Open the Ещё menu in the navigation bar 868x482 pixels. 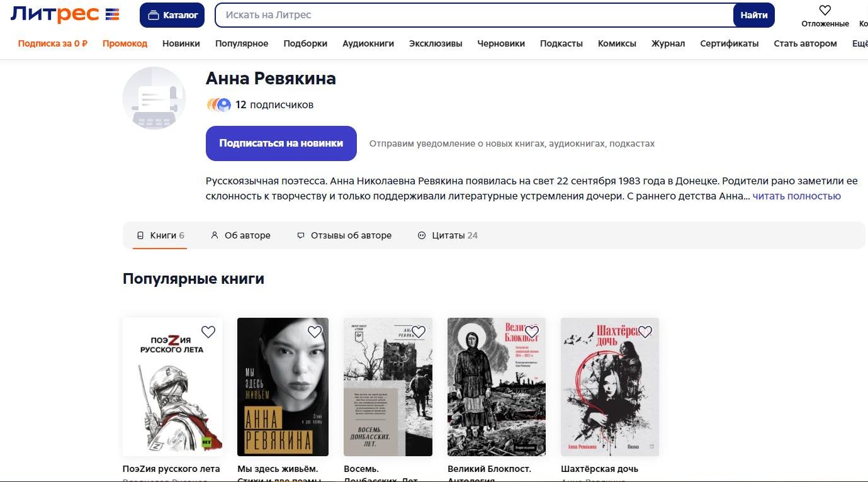pyautogui.click(x=860, y=43)
